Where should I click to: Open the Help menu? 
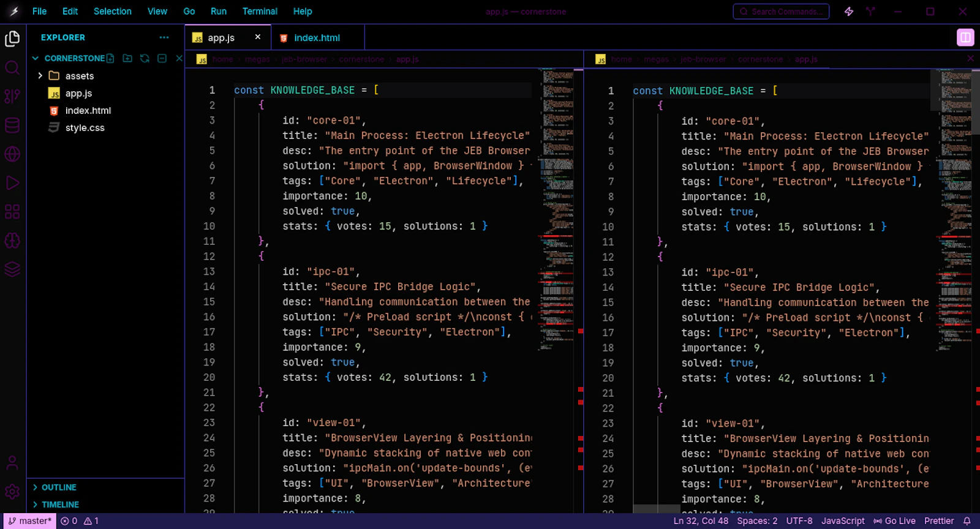[303, 11]
